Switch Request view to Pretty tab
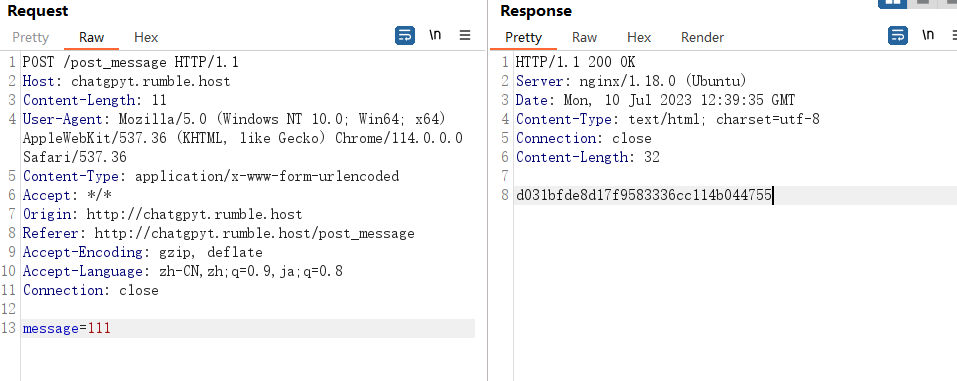The width and height of the screenshot is (957, 381). coord(31,37)
